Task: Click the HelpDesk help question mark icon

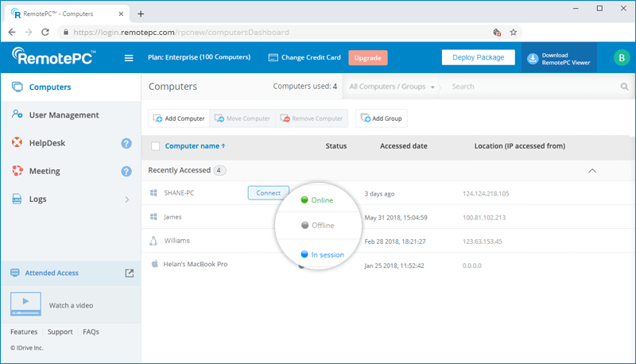Action: [x=126, y=143]
